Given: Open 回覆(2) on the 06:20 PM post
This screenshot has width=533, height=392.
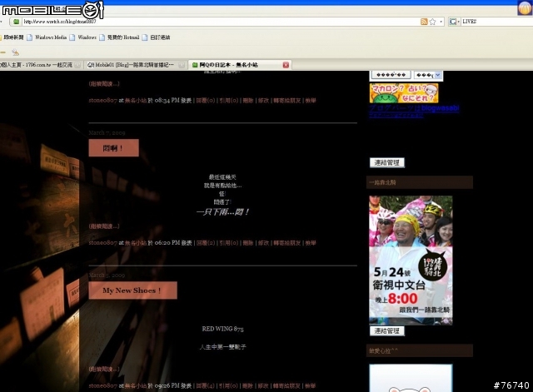Looking at the screenshot, I should tap(206, 243).
